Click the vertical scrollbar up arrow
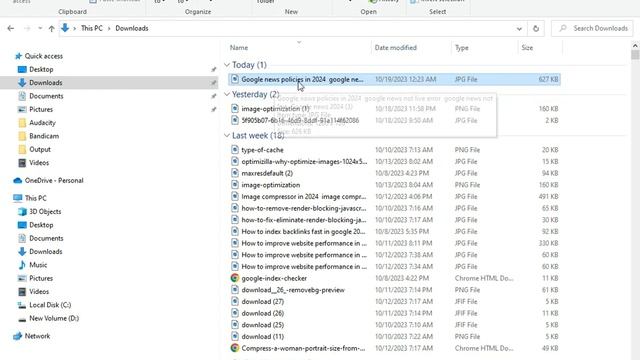 coord(635,45)
